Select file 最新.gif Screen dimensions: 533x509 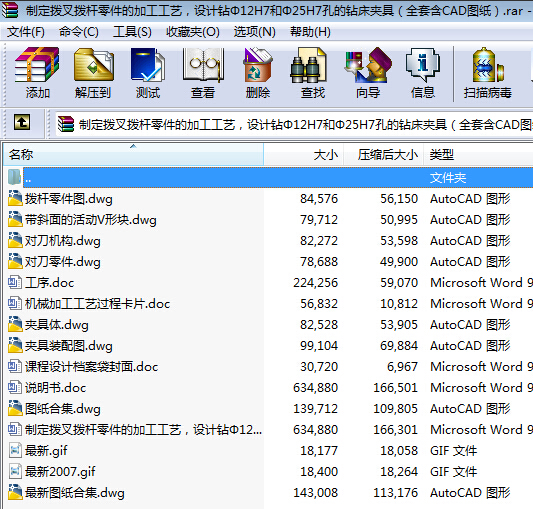click(x=46, y=451)
